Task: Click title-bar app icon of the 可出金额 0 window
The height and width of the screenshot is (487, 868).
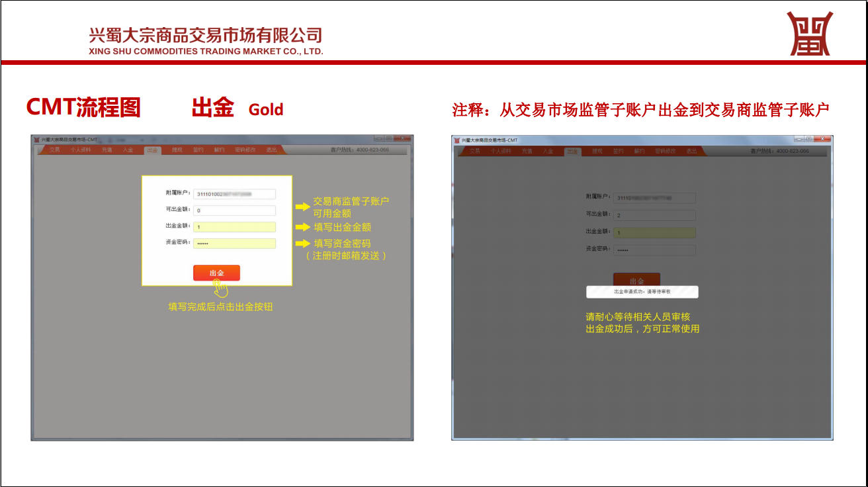Action: 36,140
